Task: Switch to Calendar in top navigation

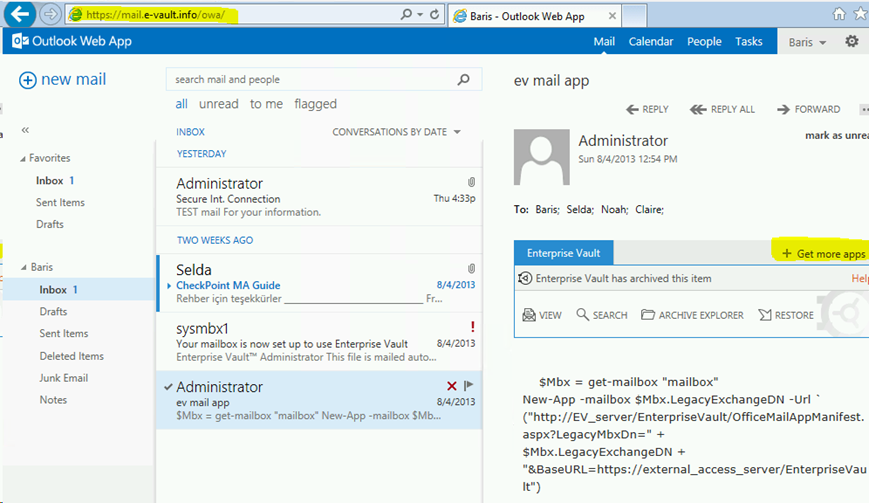Action: pos(651,42)
